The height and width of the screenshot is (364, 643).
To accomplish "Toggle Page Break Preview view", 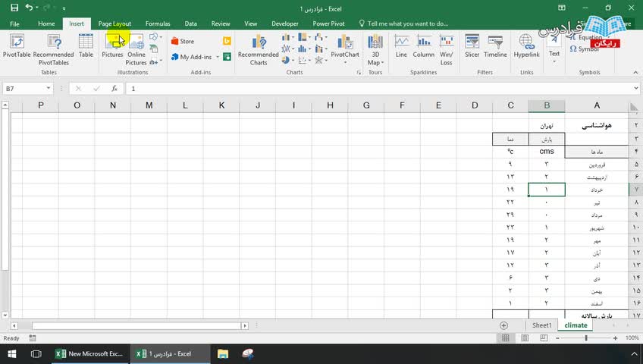I will [544, 337].
